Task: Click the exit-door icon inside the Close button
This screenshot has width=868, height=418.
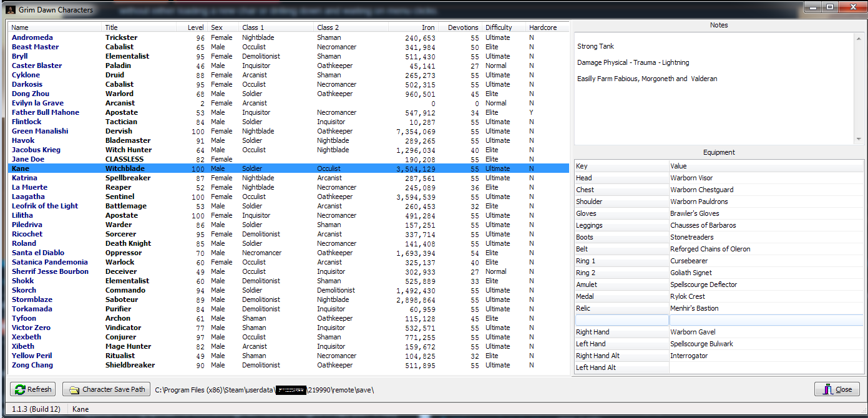Action: pyautogui.click(x=827, y=389)
